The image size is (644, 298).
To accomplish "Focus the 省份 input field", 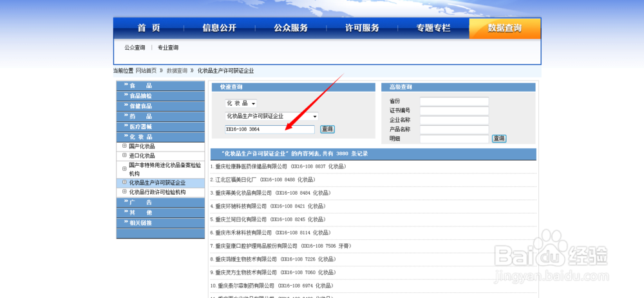I will click(x=454, y=101).
